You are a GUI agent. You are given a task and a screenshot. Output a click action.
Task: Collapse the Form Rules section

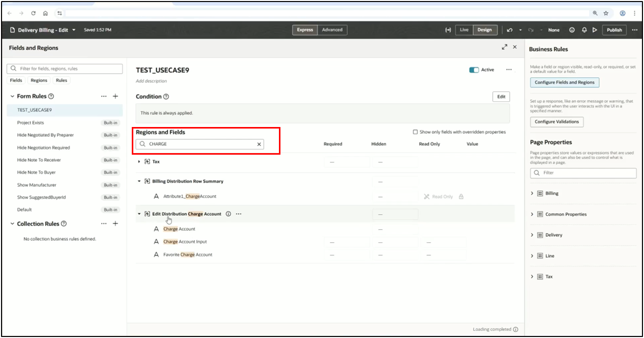pyautogui.click(x=12, y=96)
